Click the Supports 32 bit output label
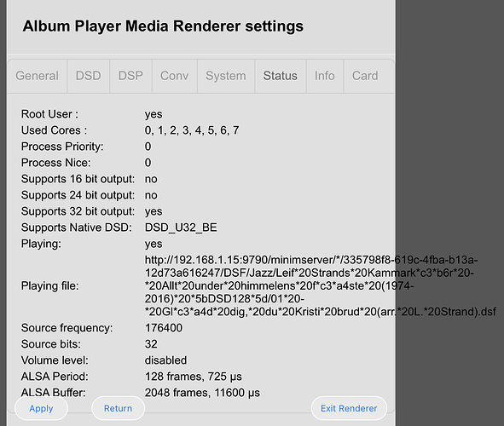 click(x=78, y=211)
